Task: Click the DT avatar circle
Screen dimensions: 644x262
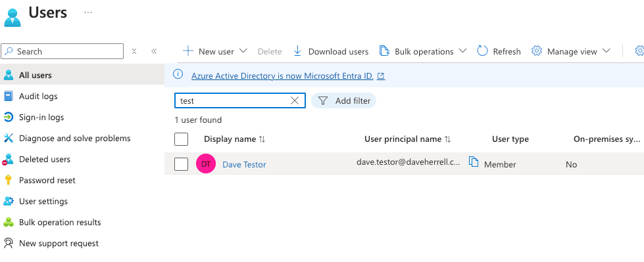Action: pos(206,164)
